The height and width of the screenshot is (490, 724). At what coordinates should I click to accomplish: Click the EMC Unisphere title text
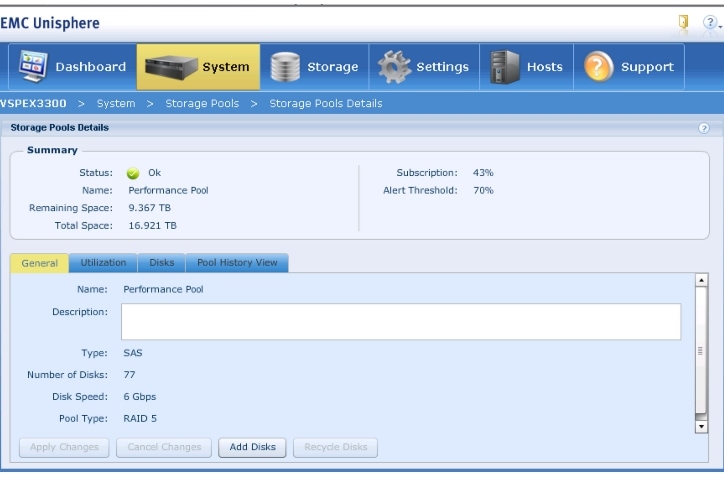(50, 23)
